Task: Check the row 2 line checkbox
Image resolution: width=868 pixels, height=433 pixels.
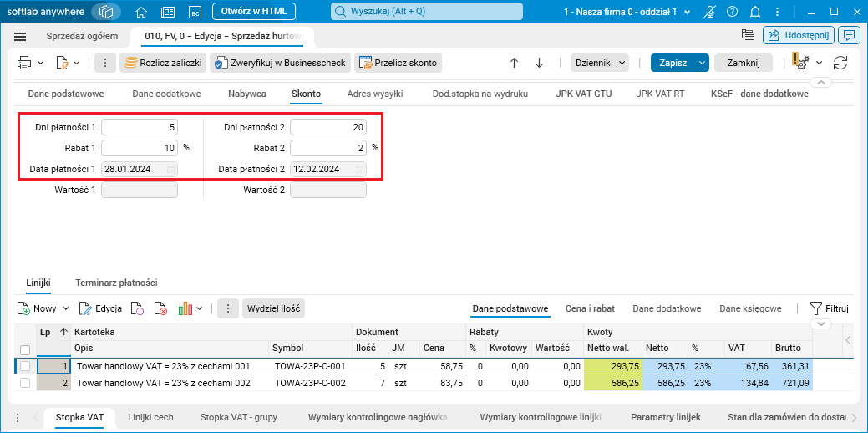Action: 25,383
